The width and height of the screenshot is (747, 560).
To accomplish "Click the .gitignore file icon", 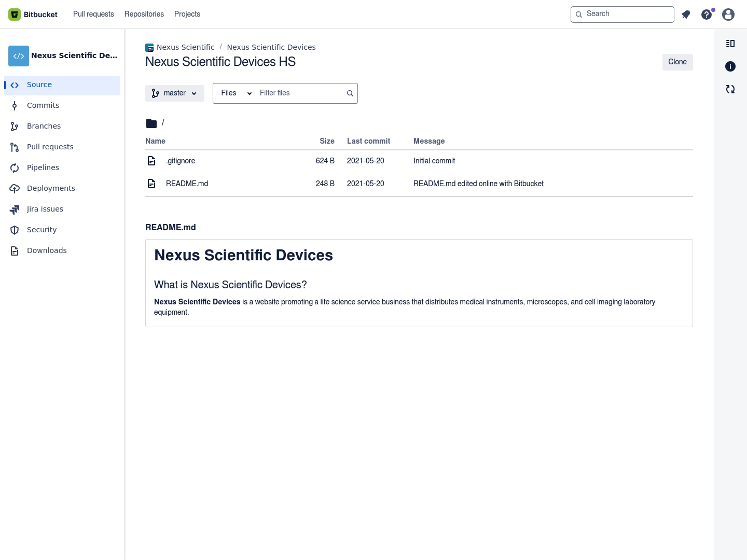I will 151,161.
